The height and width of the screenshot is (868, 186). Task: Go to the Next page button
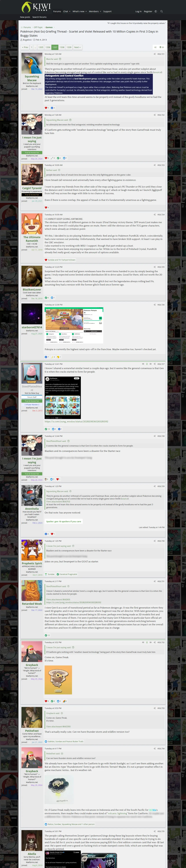77,47
